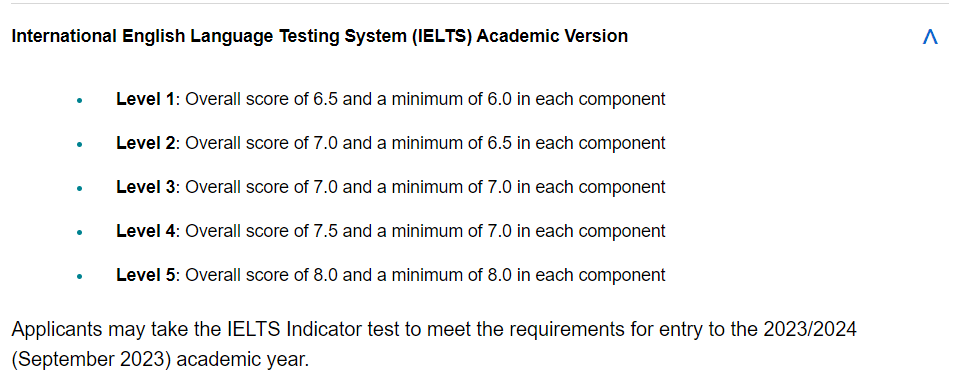Click the bullet point beside Level 2

pos(80,145)
